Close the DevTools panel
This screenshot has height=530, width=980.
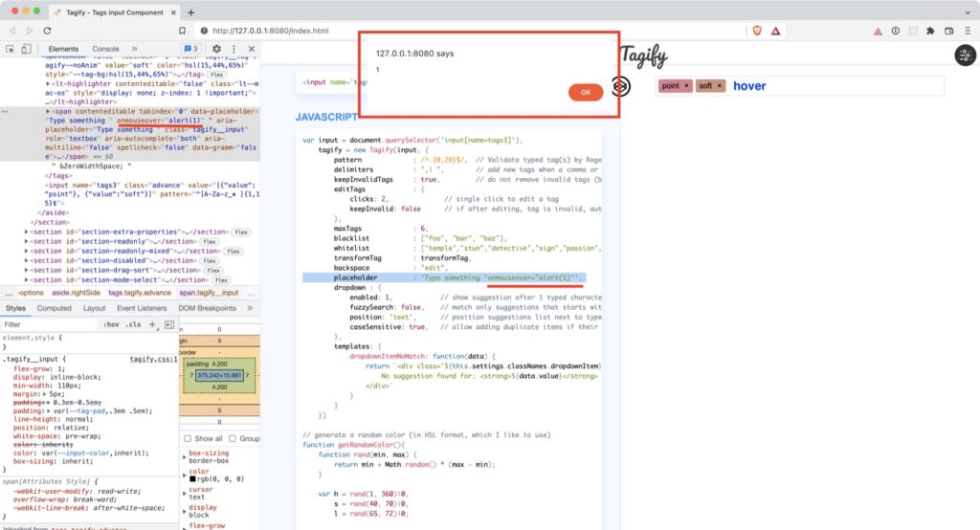(x=252, y=49)
